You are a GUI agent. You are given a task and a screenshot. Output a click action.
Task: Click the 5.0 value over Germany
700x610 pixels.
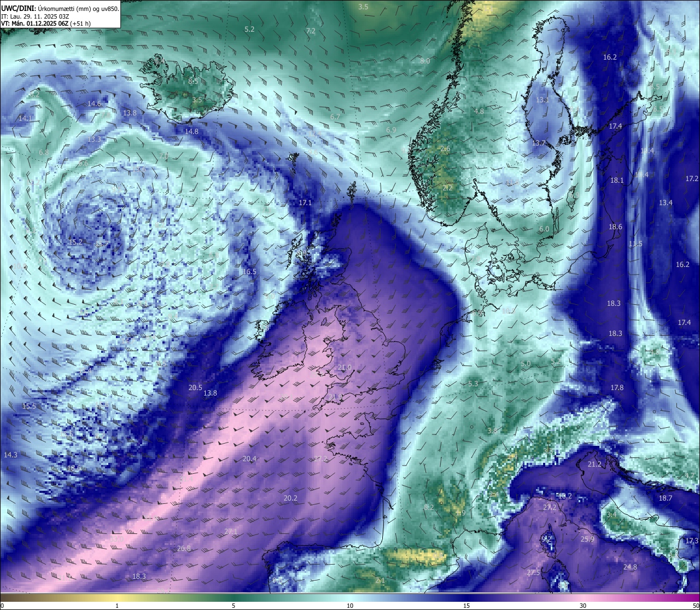526,363
